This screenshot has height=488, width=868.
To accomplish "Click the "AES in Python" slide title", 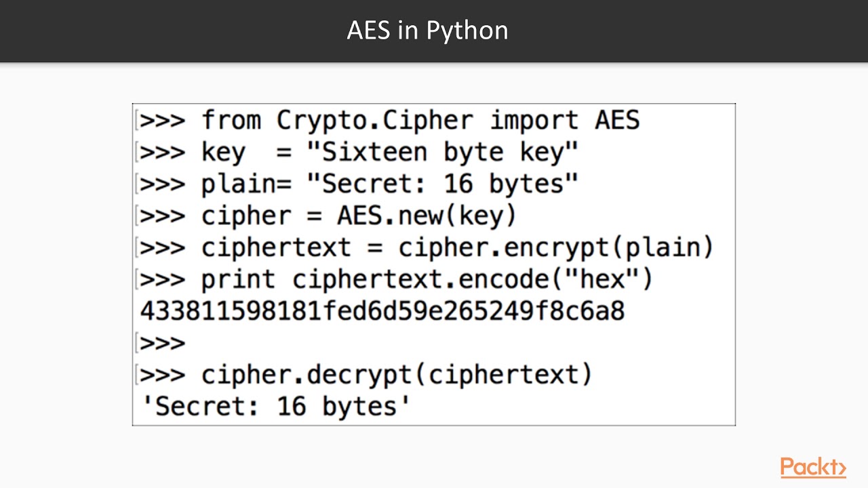I will [x=427, y=30].
